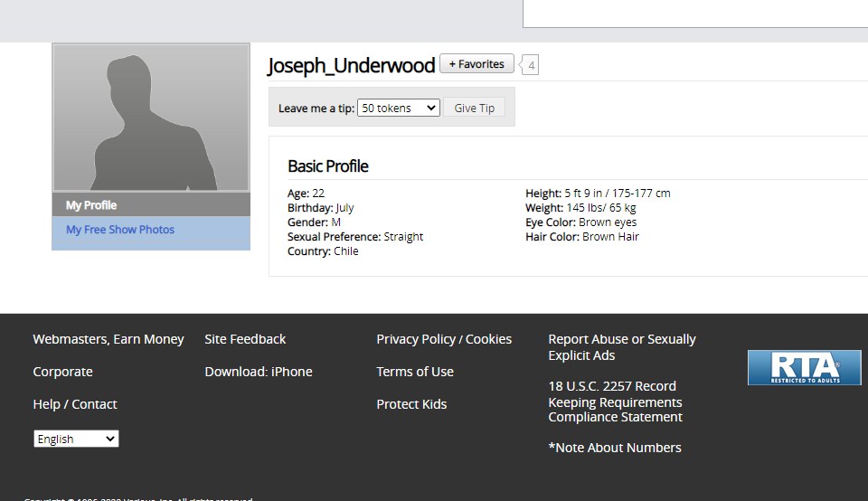Select the My Profile tab

click(91, 205)
